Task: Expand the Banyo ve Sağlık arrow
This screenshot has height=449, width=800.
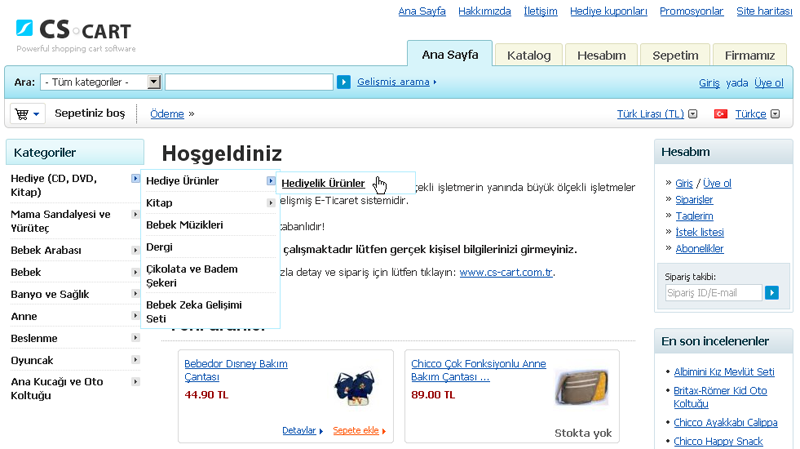Action: [135, 293]
